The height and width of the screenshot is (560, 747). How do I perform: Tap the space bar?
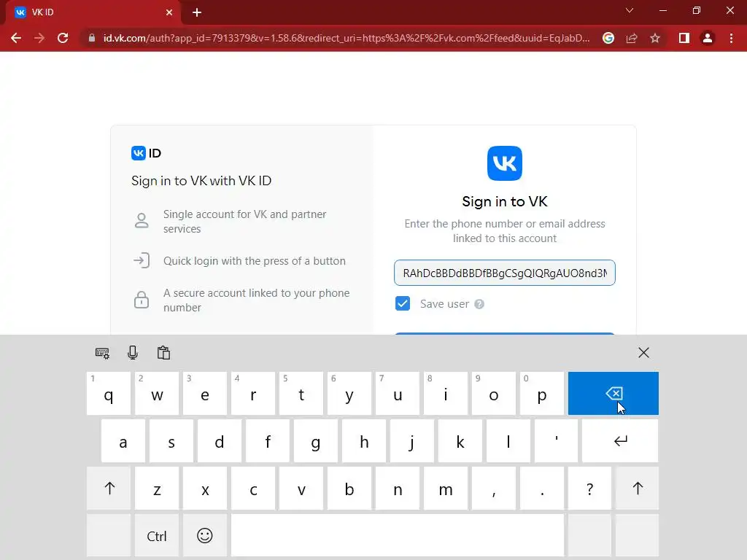(398, 536)
